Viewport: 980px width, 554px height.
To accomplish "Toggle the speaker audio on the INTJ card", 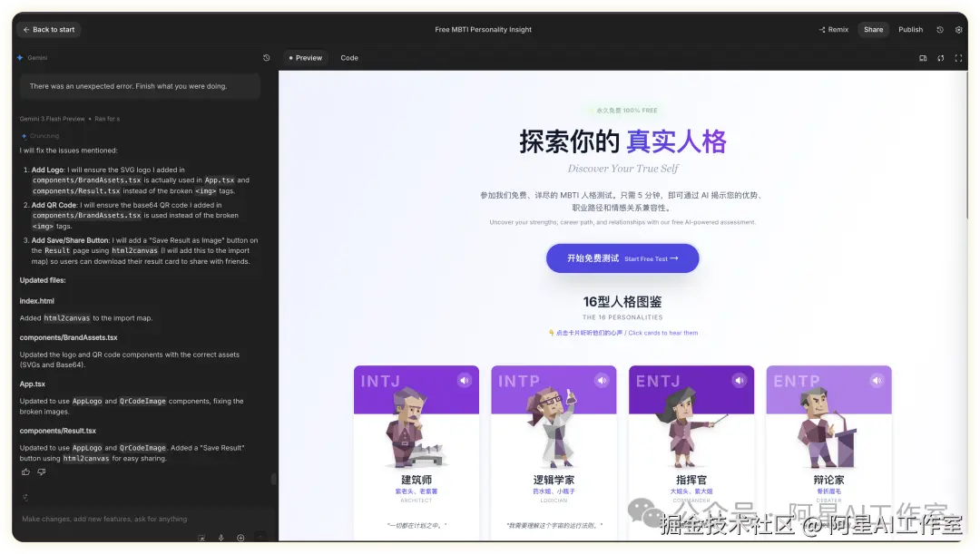I will (x=465, y=380).
